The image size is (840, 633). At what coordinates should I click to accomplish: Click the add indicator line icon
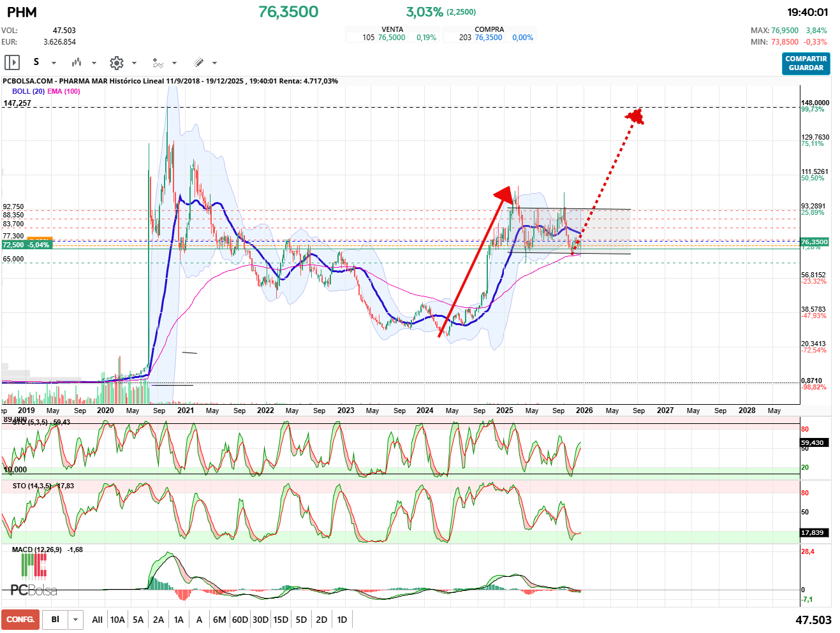coord(158,62)
